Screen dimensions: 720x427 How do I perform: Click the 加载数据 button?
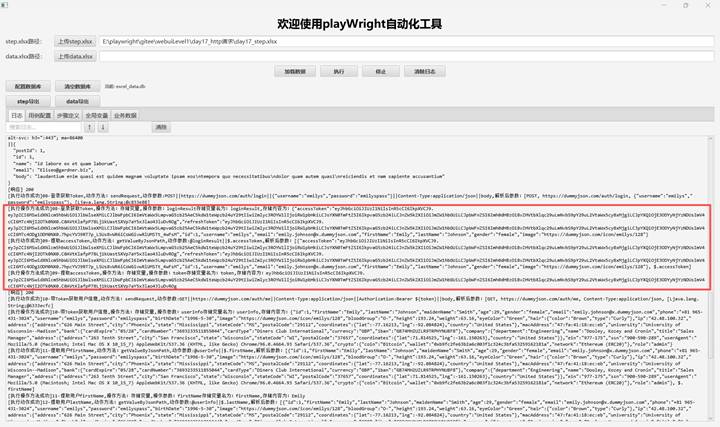pyautogui.click(x=295, y=72)
